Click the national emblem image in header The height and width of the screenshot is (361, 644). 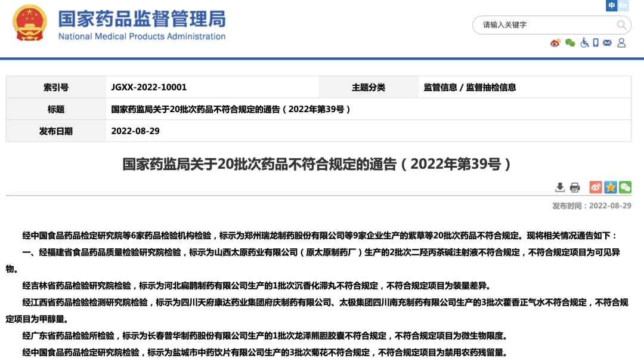(30, 24)
